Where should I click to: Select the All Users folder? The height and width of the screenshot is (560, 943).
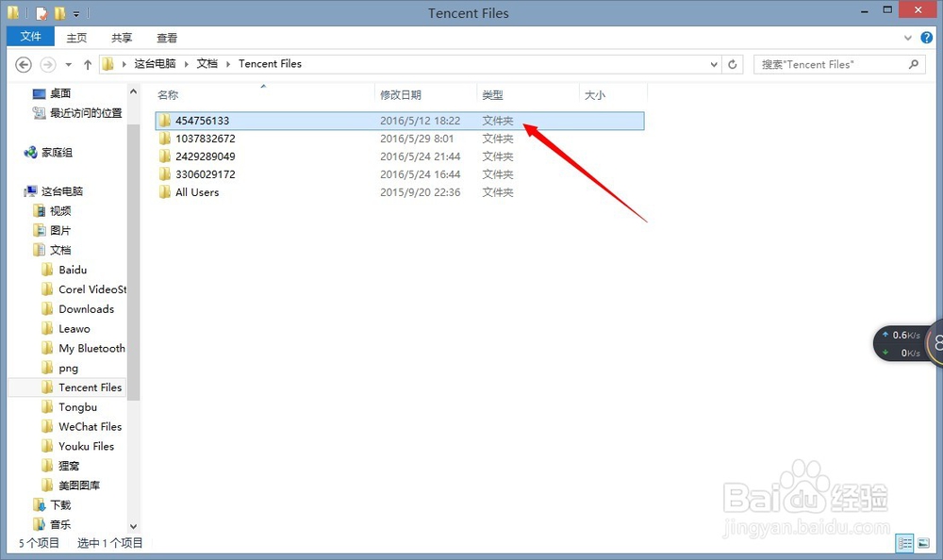coord(197,192)
